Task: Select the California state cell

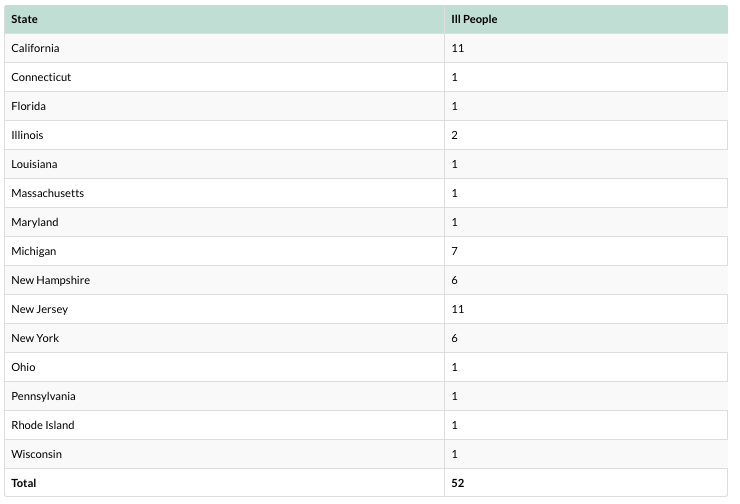Action: (35, 48)
